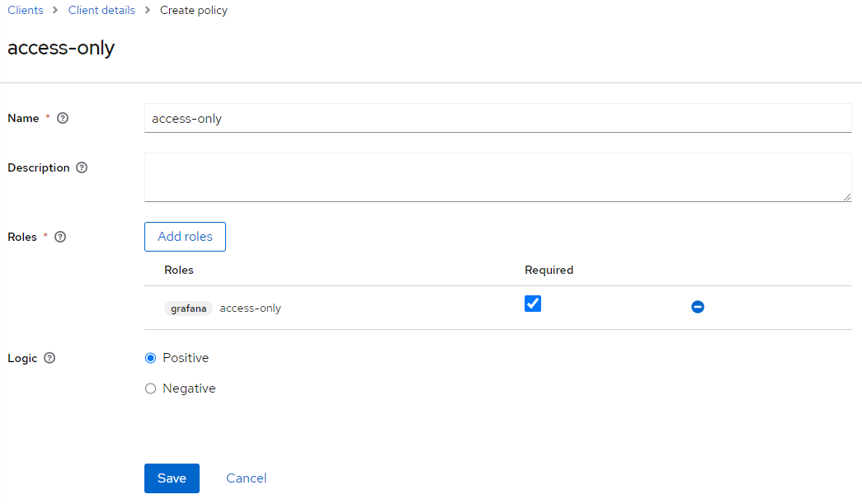Focus the Description text area

click(x=497, y=177)
